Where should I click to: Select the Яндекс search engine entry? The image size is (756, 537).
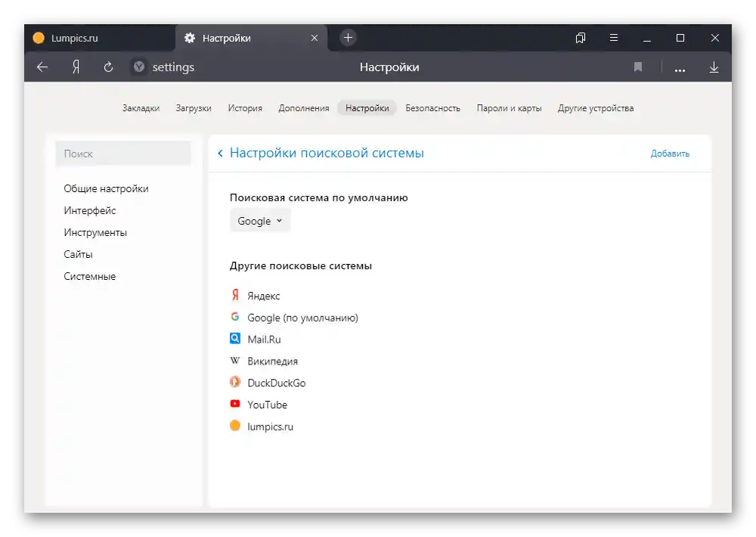point(263,296)
